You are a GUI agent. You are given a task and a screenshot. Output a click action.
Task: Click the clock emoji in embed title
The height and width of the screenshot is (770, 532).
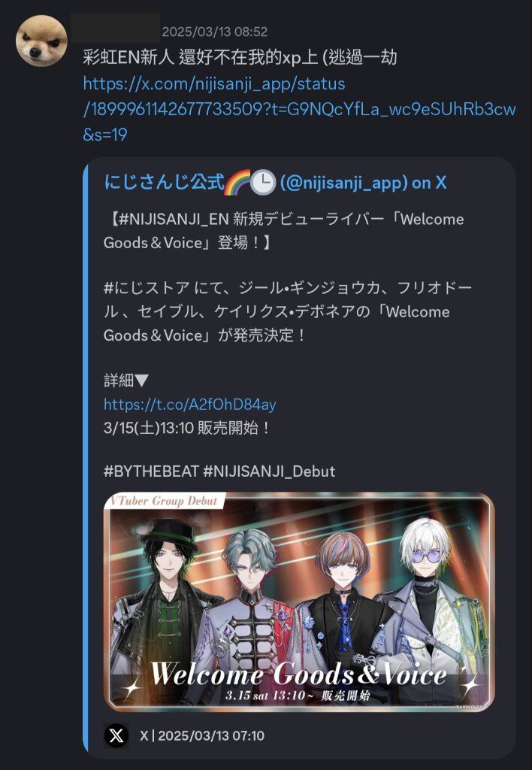tap(262, 183)
